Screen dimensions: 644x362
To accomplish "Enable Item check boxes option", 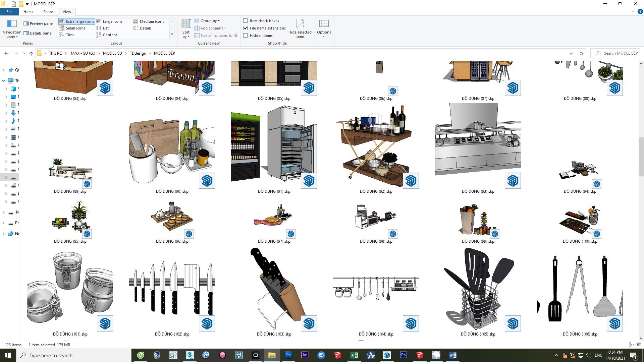I will 246,21.
